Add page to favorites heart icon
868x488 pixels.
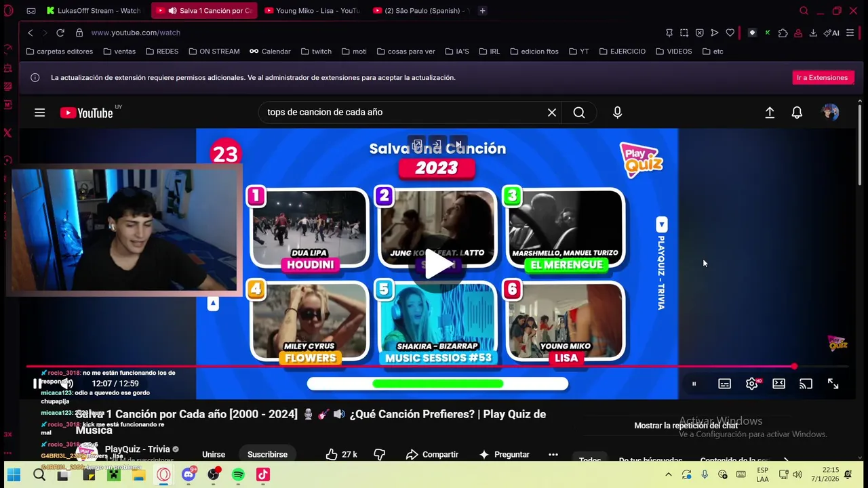730,33
